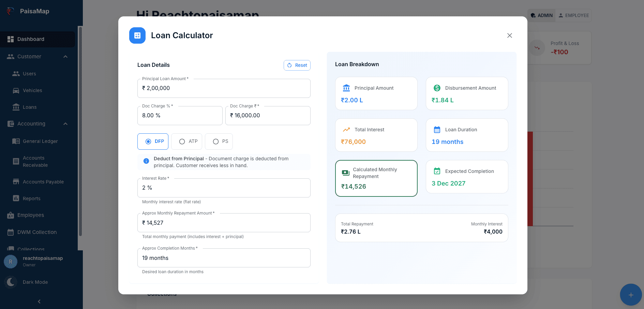Click the ₹4,000 monthly interest value
The width and height of the screenshot is (644, 309).
[x=493, y=232]
